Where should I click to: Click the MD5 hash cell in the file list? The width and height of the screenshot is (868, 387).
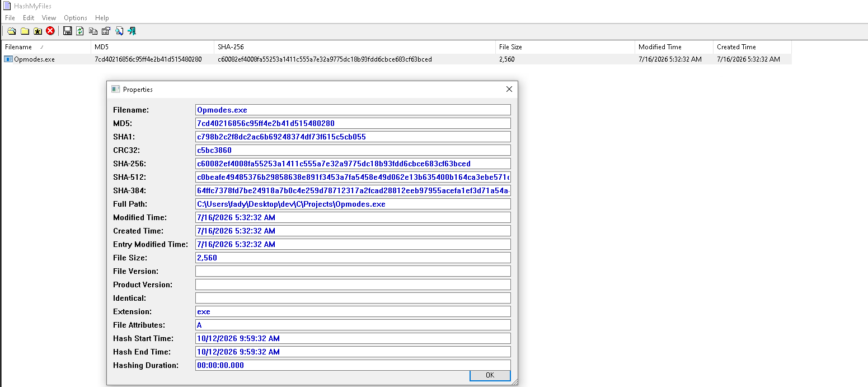coord(148,59)
